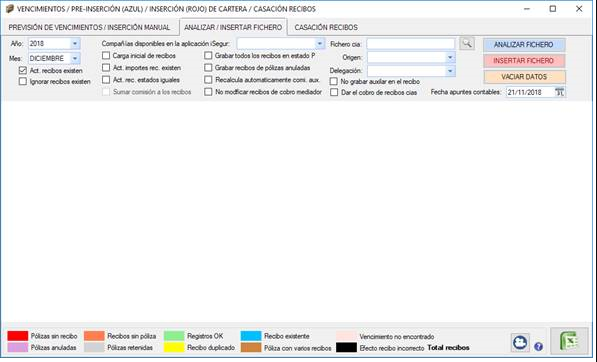Minimize the Vencimientos window

527,9
